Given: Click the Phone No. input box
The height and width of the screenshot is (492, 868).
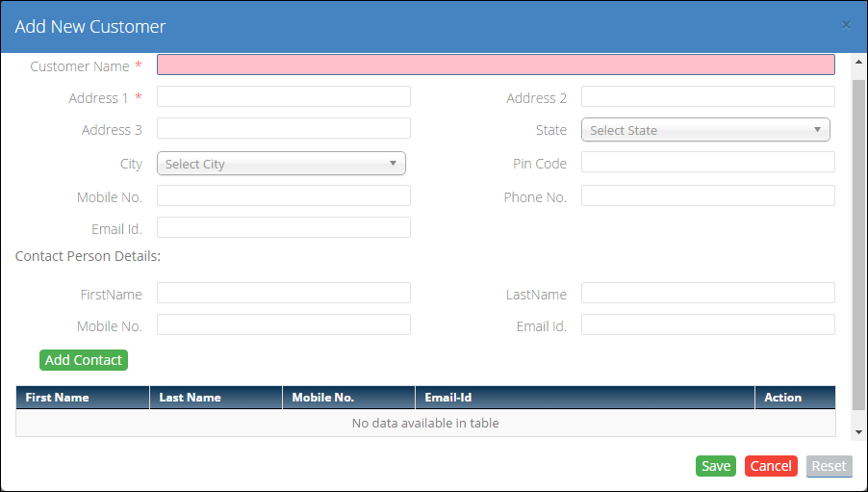Looking at the screenshot, I should (x=707, y=195).
